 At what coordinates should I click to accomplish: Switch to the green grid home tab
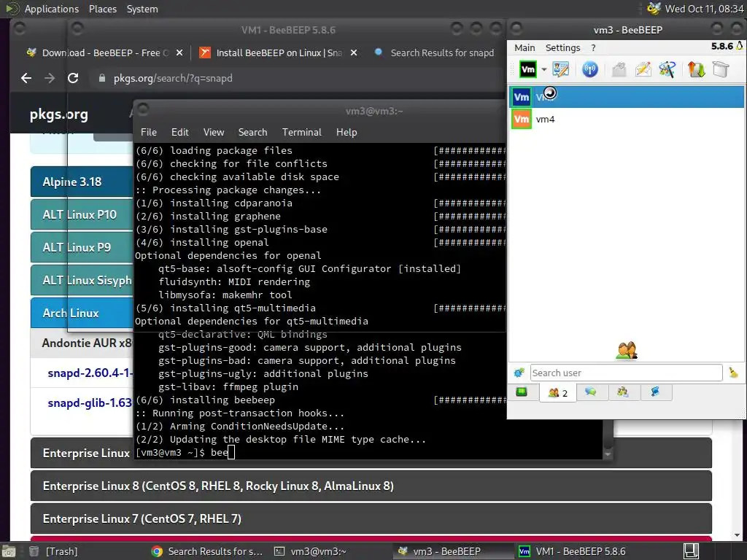(522, 392)
